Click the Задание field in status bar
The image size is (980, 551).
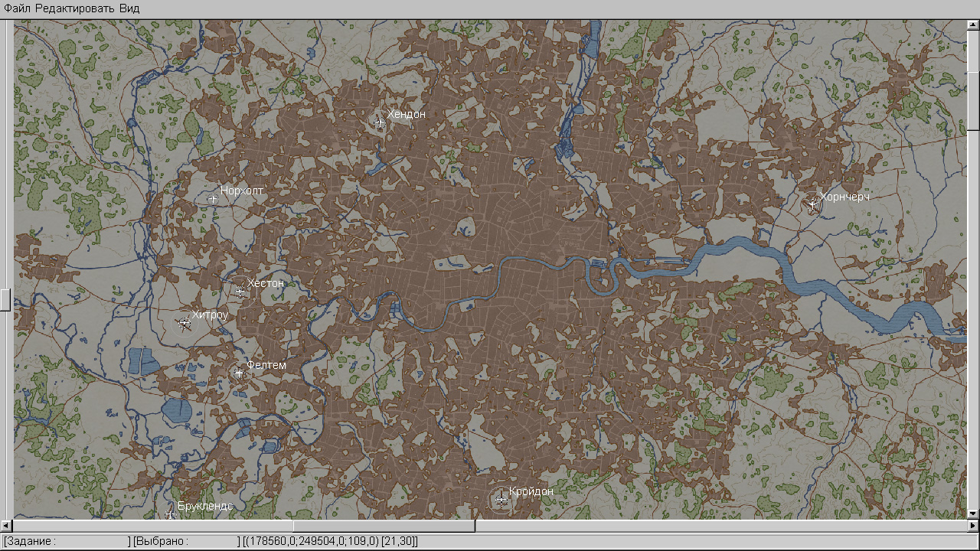tap(65, 542)
